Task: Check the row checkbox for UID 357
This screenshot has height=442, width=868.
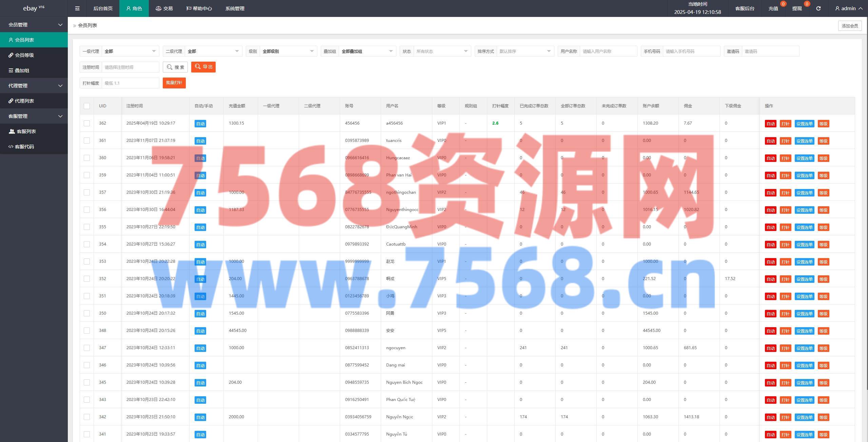Action: 87,192
